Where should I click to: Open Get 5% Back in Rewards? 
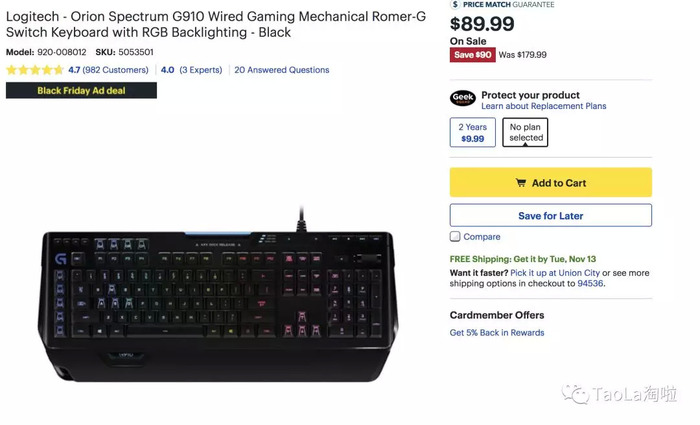tap(497, 333)
